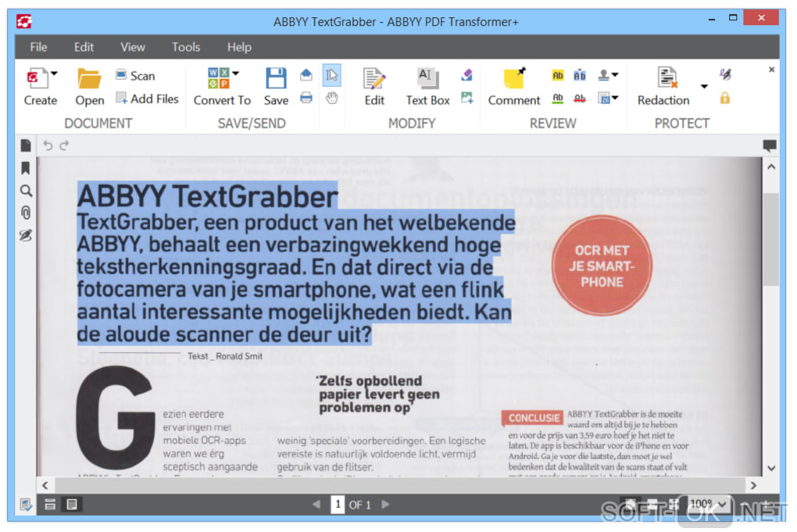Click the vertical scrollbar up arrow
The width and height of the screenshot is (797, 532).
pyautogui.click(x=771, y=166)
